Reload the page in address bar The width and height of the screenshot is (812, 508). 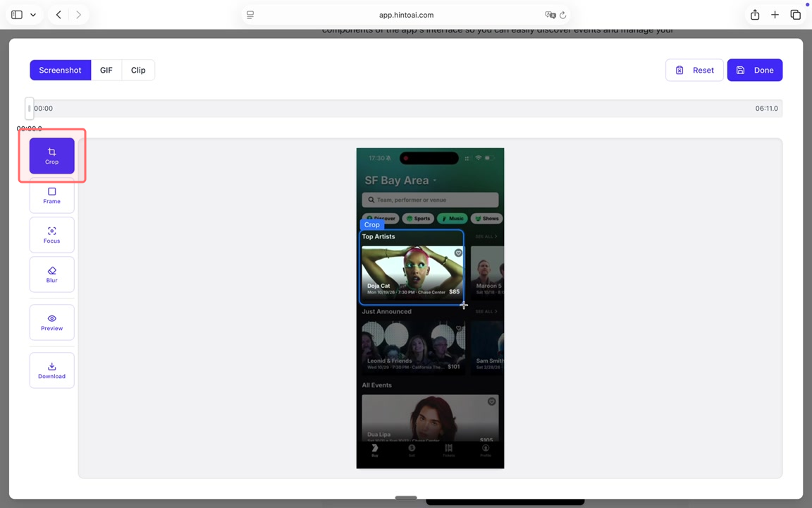coord(562,15)
